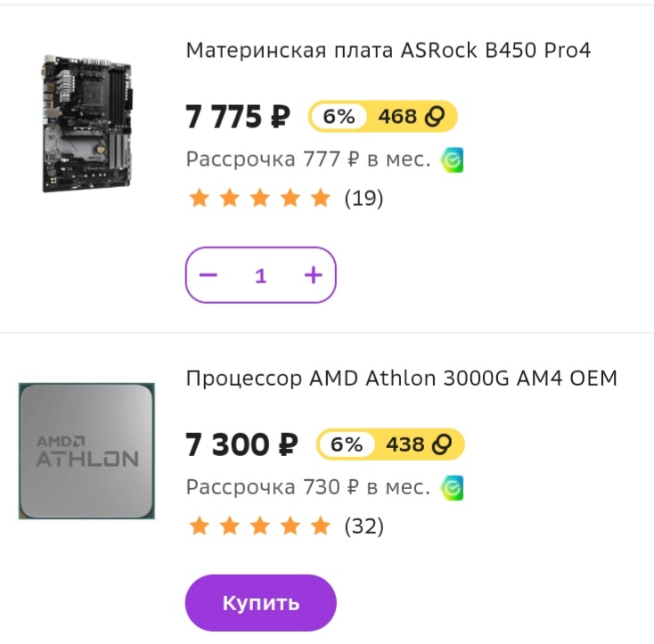654x644 pixels.
Task: Open the 32 reviews for Athlon processor
Action: point(364,526)
